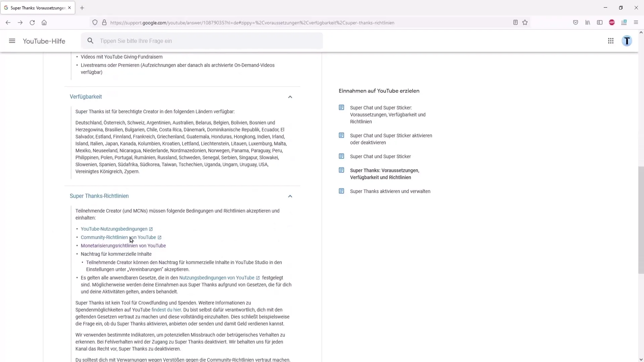Go to YouTube-Hilfe home

coord(44,41)
